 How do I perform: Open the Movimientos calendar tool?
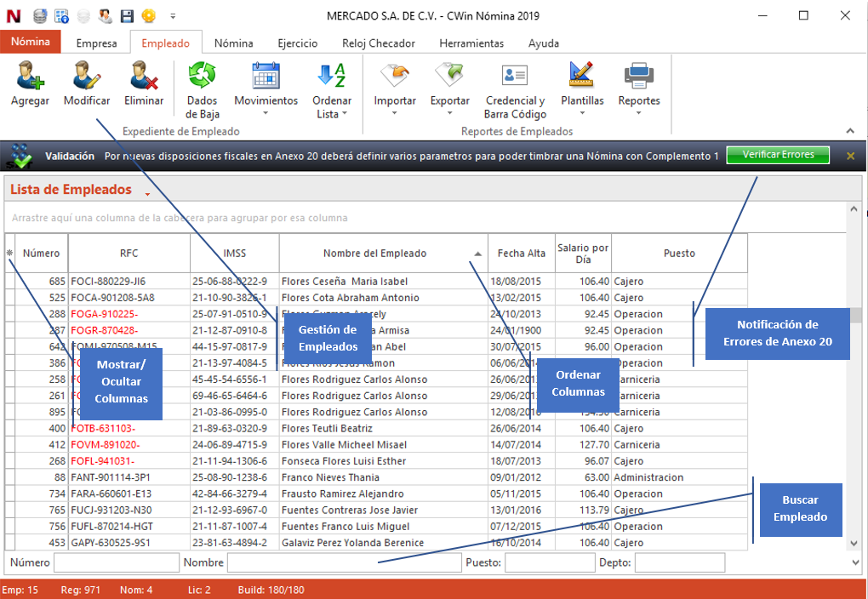pos(266,76)
